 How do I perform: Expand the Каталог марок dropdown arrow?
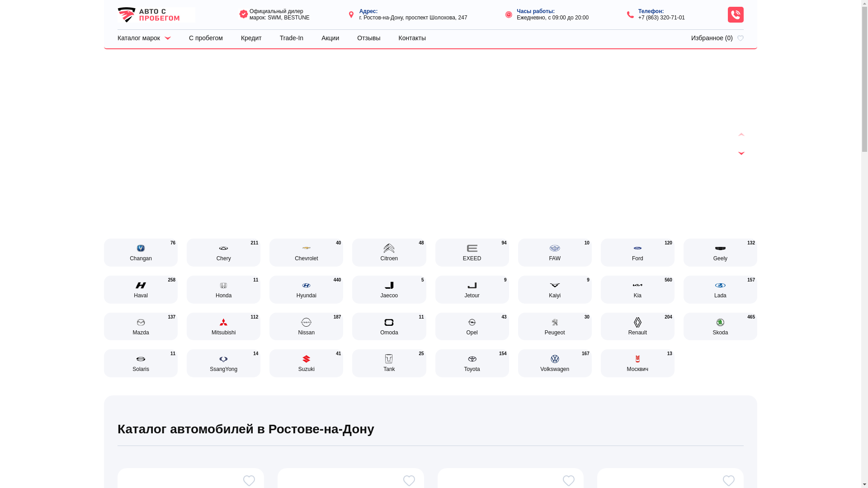click(167, 38)
